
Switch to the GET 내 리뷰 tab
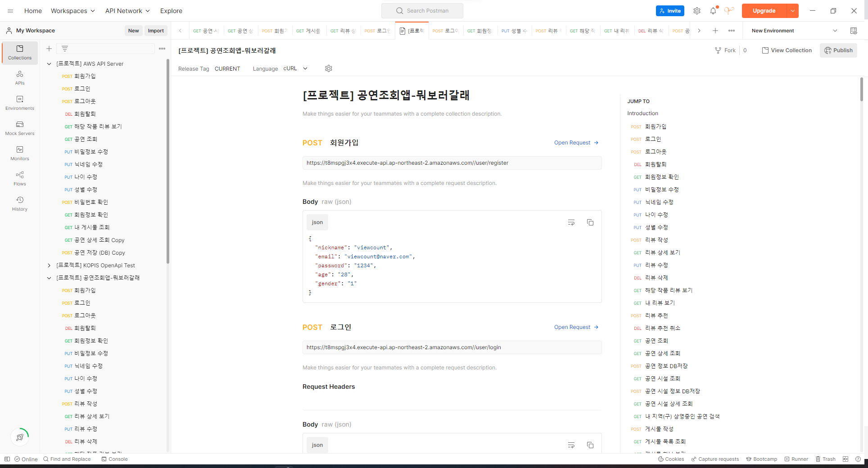(x=616, y=31)
